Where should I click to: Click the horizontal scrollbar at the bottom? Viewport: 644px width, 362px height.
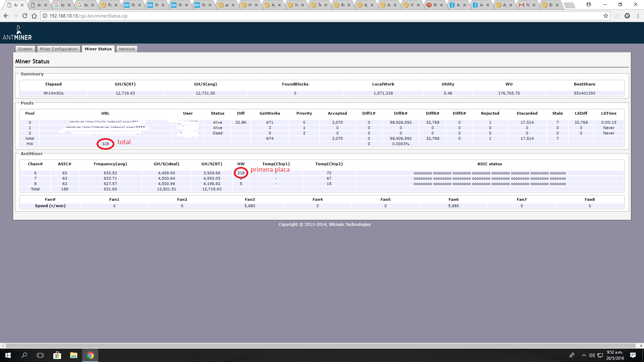(x=320, y=346)
